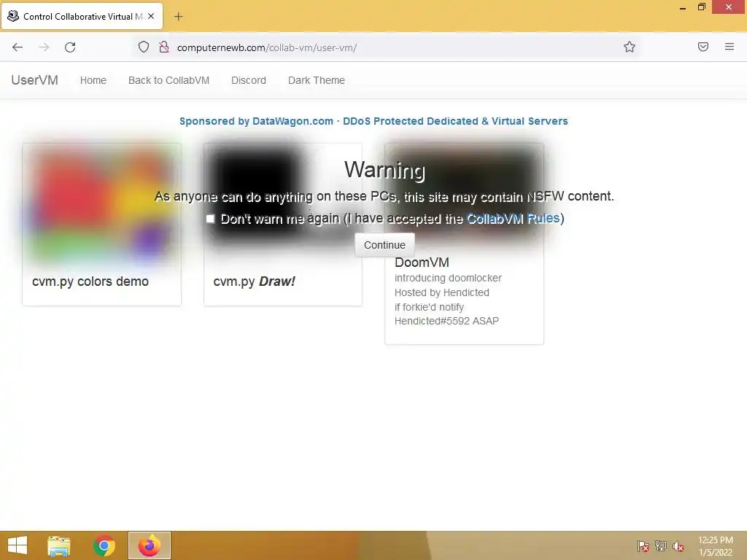Open the Discord nav link

click(x=249, y=80)
